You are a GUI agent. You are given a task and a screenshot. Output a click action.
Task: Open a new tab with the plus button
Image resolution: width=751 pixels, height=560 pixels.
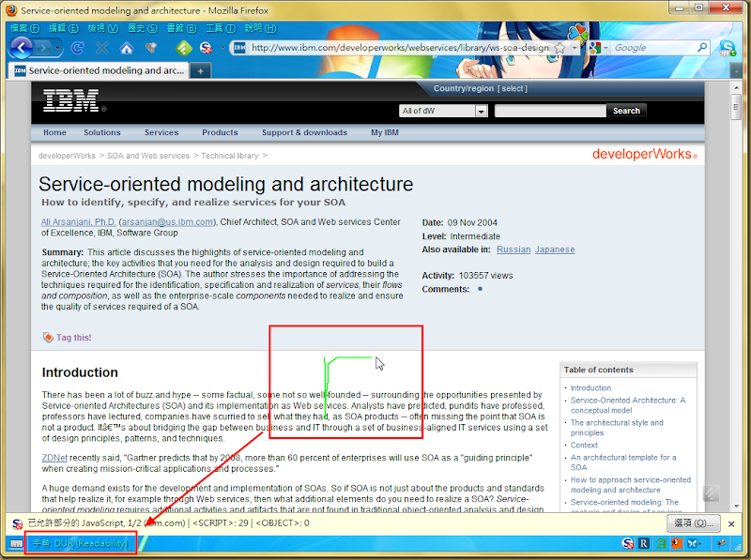[x=200, y=71]
